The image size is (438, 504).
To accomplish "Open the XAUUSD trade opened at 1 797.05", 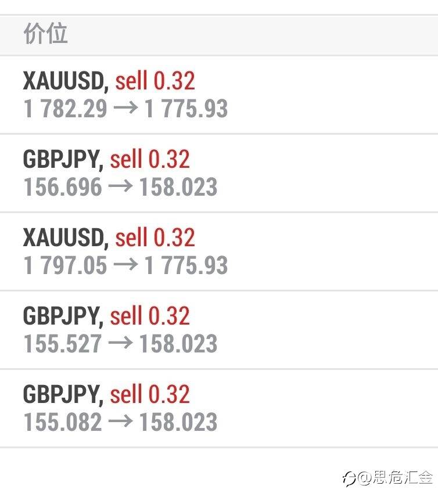I will (x=219, y=251).
